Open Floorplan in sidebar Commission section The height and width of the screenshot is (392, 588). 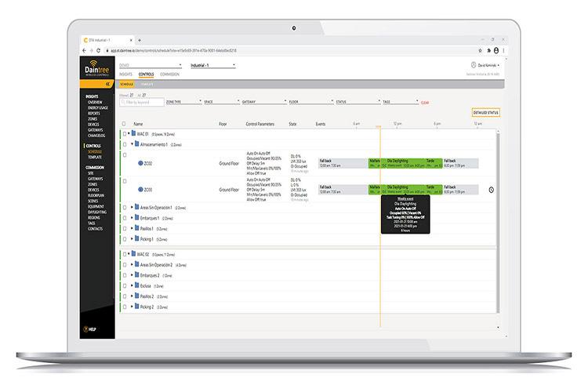click(96, 195)
